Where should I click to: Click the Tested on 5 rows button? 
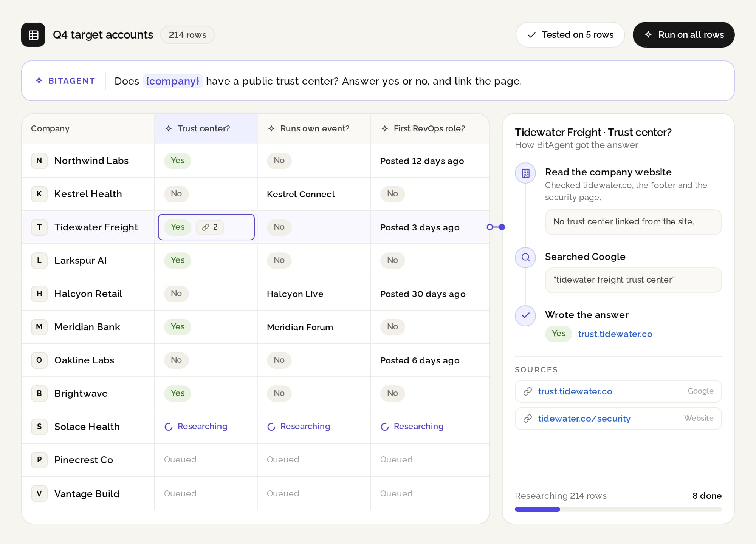570,35
